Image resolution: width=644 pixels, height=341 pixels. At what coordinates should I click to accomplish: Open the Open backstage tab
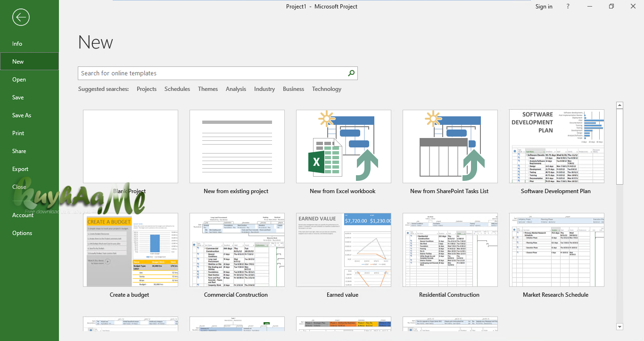point(29,80)
